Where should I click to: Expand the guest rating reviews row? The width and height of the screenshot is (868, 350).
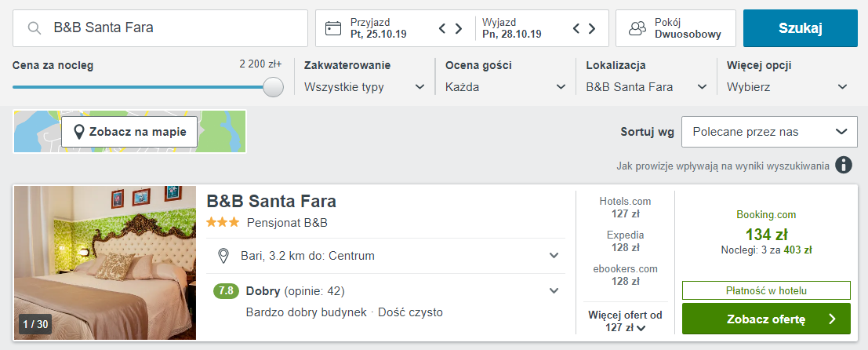(x=554, y=291)
